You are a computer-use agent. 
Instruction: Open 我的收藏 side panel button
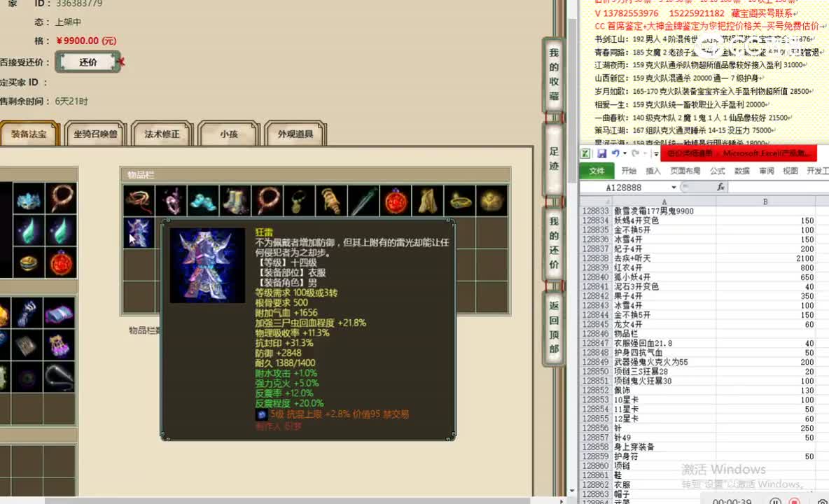[x=554, y=74]
